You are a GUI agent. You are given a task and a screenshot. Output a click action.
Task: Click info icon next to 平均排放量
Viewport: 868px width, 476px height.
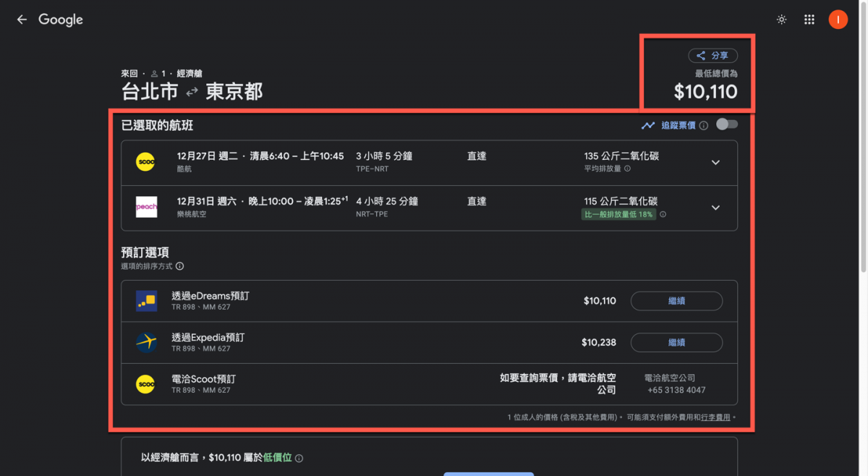[x=627, y=169]
